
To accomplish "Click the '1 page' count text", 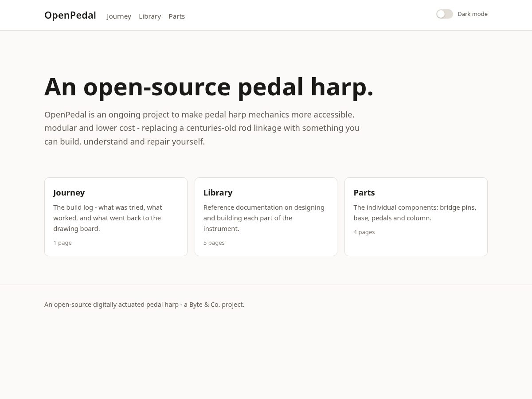I will 63,243.
